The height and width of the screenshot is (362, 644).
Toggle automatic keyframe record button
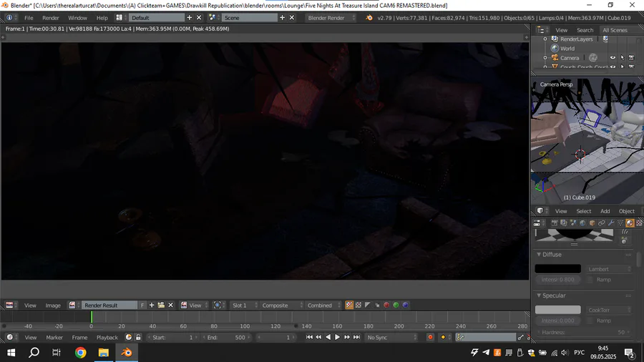click(430, 338)
